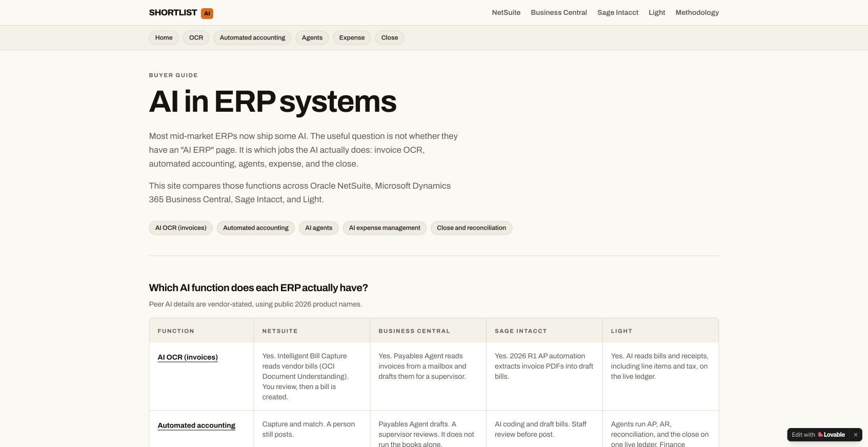
Task: Switch to the Expense pill
Action: click(352, 37)
